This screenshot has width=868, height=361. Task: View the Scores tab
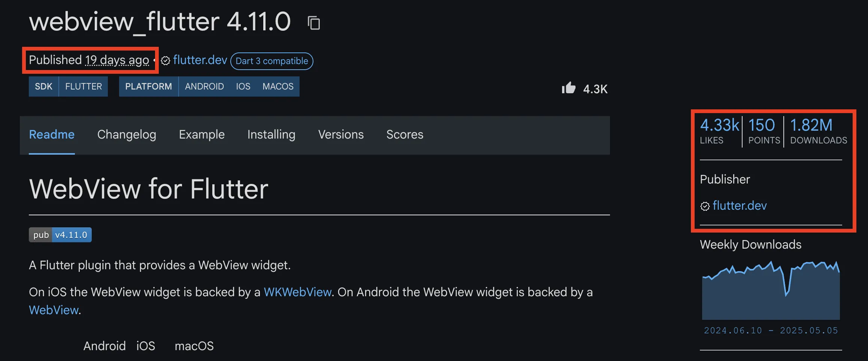[x=405, y=134]
